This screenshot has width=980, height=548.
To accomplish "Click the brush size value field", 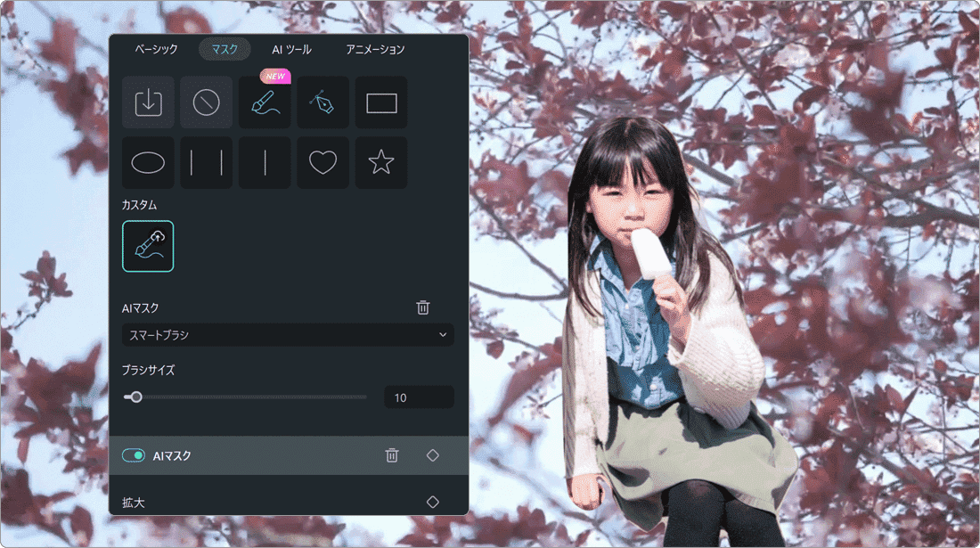I will pyautogui.click(x=418, y=397).
